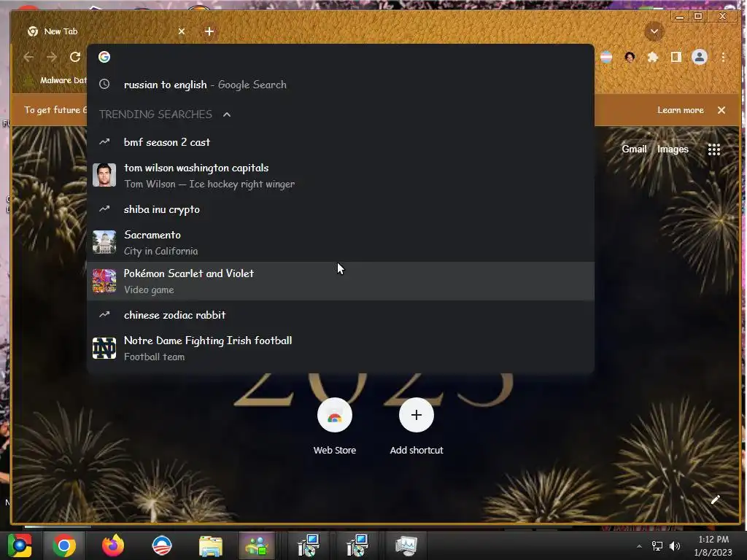Toggle the side panel icon
The image size is (747, 560).
(676, 57)
